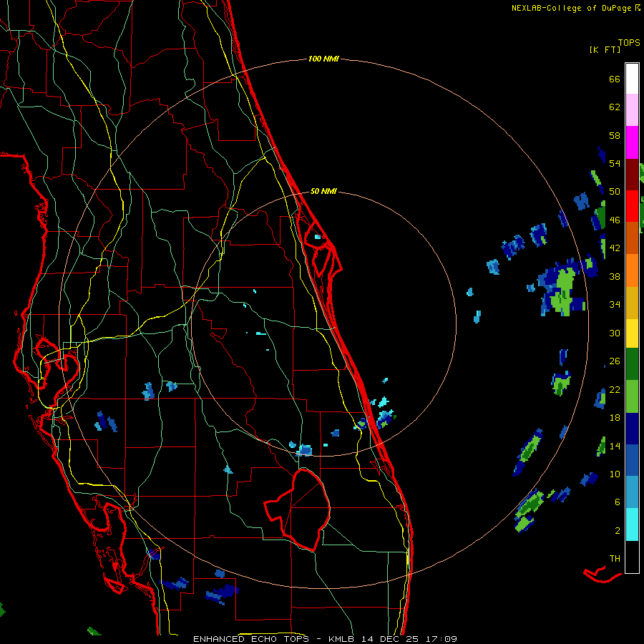Click the light green 22 K FT swatch
Screen dimensions: 644x644
(x=632, y=396)
